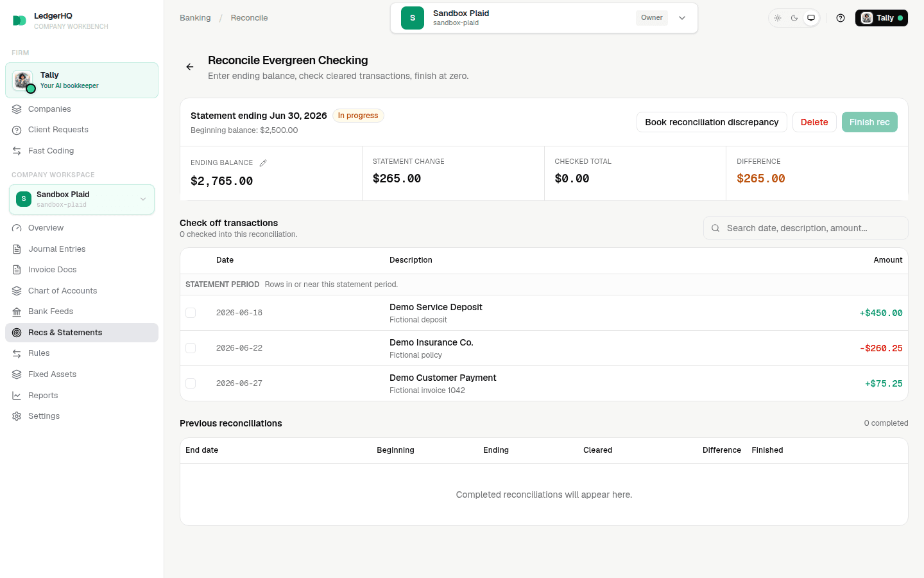Open Client Requests via its question icon

tap(17, 130)
